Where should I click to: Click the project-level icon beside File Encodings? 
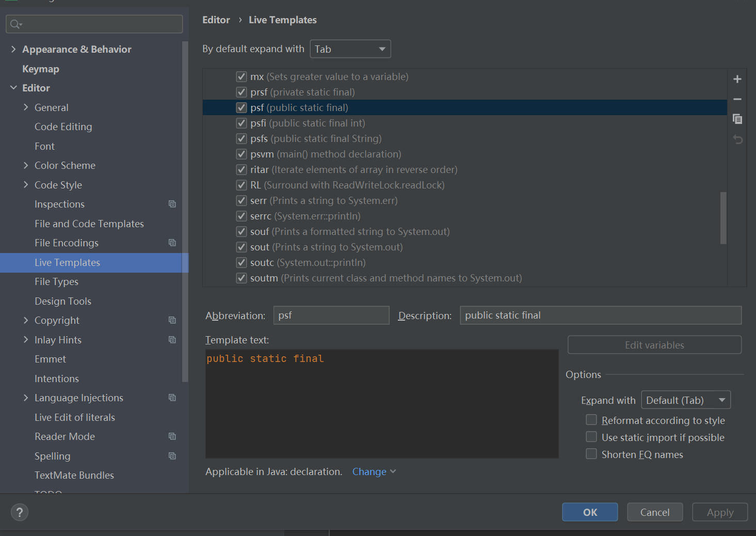[x=172, y=243]
